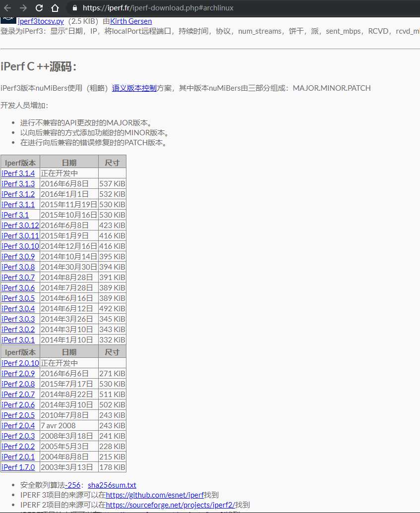Download iPerf 3.1.3 source
This screenshot has height=513, width=420.
pyautogui.click(x=18, y=184)
